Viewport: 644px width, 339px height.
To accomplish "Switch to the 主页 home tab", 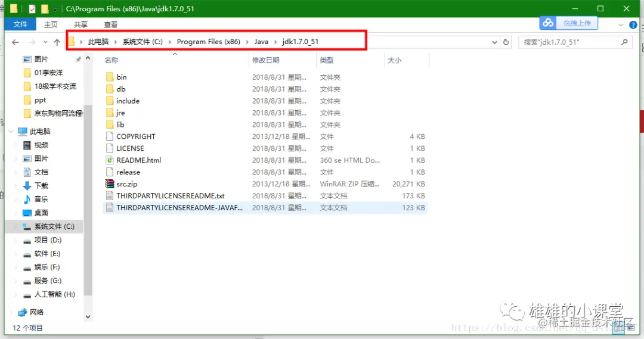I will (x=51, y=24).
